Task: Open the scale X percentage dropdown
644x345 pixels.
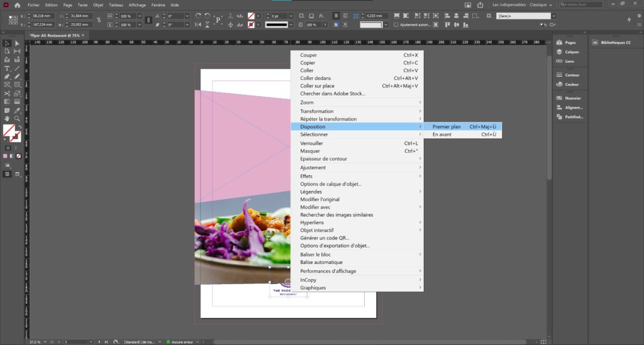Action: (x=139, y=16)
